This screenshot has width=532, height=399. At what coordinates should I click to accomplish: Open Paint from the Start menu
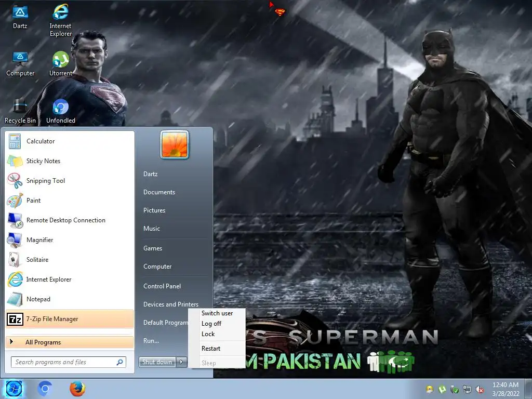(x=70, y=200)
